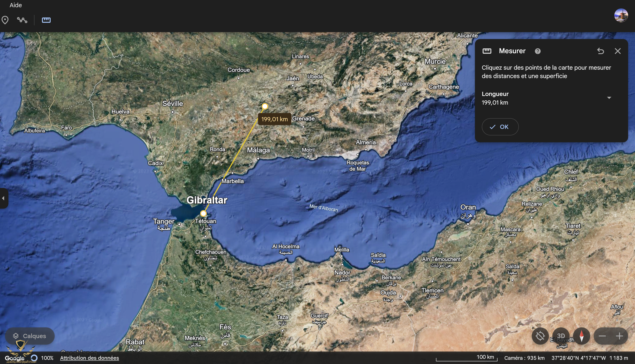Click the measurement endpoint near Grenade
Image resolution: width=635 pixels, height=364 pixels.
tap(265, 106)
